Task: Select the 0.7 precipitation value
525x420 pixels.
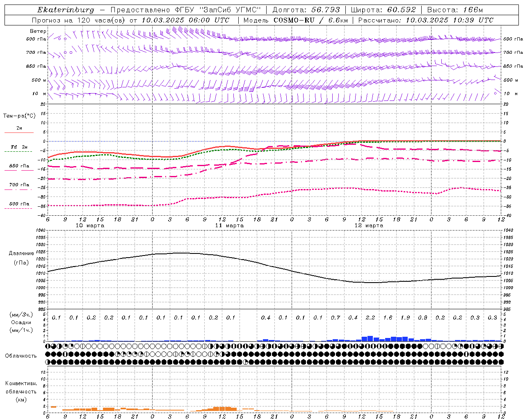Action: coord(336,317)
